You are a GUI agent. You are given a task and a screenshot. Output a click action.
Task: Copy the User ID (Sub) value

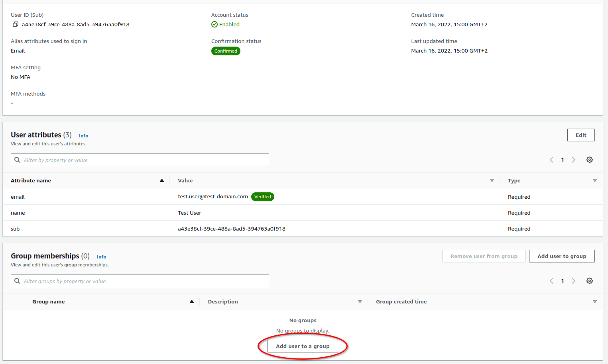point(15,24)
